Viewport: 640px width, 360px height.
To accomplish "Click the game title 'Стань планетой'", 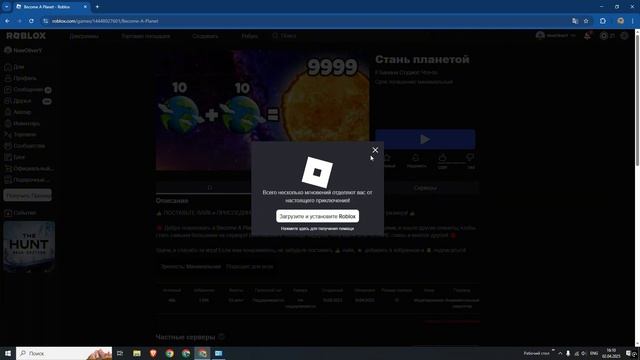I will click(x=422, y=60).
